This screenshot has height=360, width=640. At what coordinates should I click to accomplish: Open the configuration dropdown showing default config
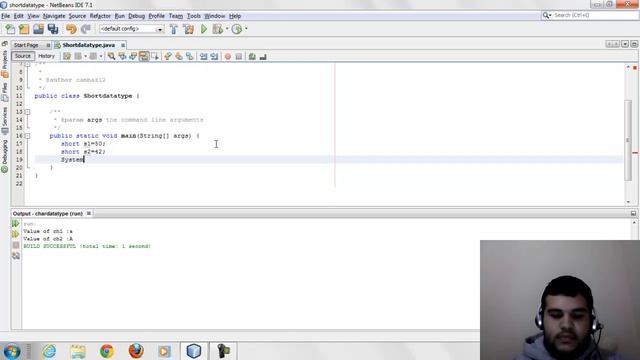131,29
